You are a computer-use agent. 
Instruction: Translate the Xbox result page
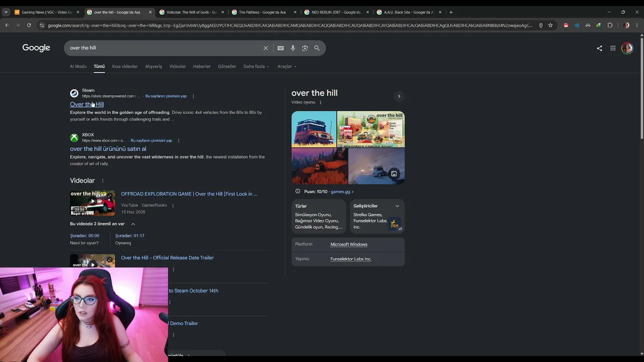pyautogui.click(x=151, y=141)
